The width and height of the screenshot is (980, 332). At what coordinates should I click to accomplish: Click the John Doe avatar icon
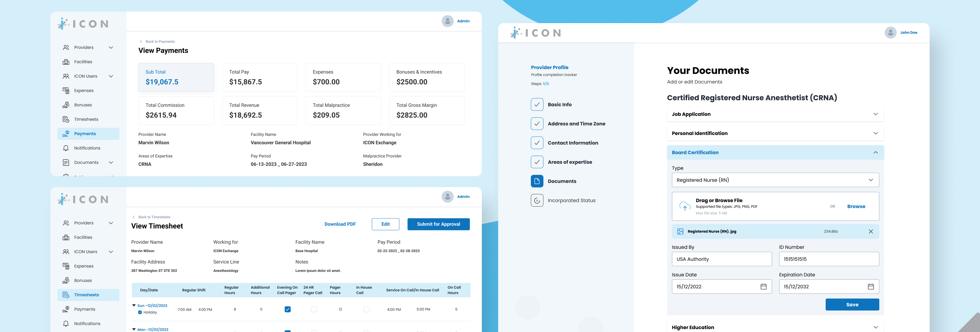890,33
